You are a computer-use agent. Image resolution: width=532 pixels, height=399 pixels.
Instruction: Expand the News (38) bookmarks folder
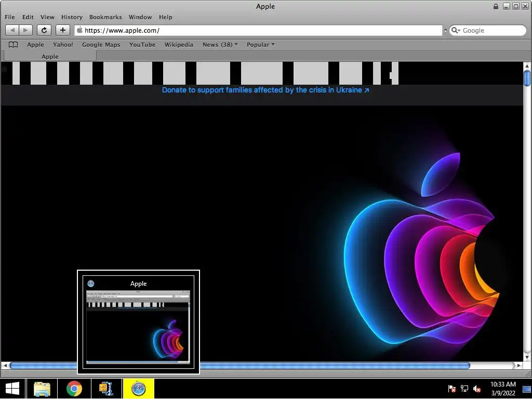point(220,45)
